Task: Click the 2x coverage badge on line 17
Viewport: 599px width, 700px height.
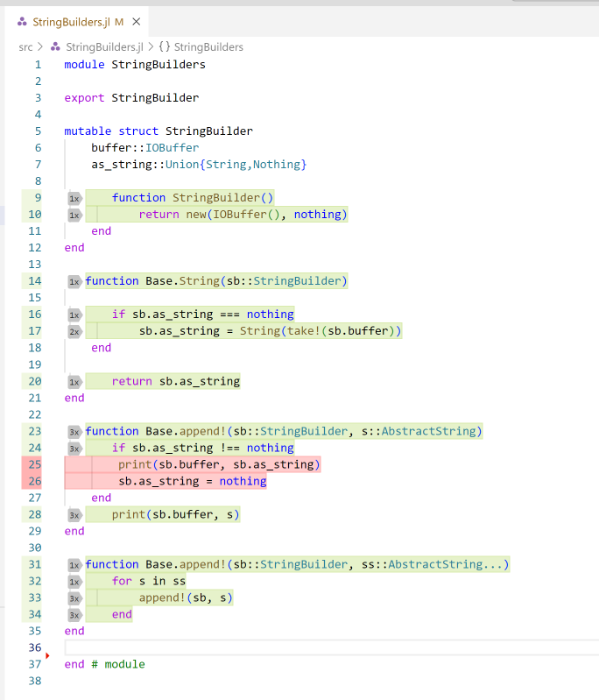Action: click(x=74, y=331)
